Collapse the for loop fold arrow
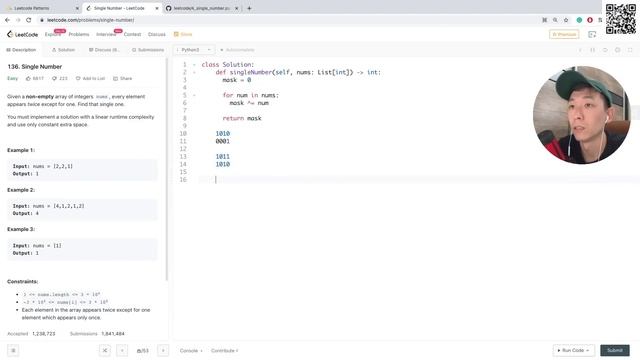Image resolution: width=640 pixels, height=360 pixels. point(194,95)
